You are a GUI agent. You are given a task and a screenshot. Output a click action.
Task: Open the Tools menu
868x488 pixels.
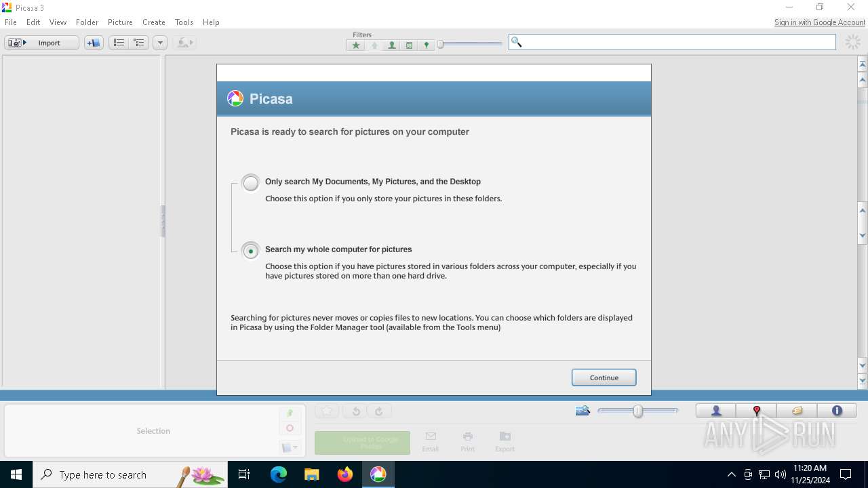click(184, 22)
